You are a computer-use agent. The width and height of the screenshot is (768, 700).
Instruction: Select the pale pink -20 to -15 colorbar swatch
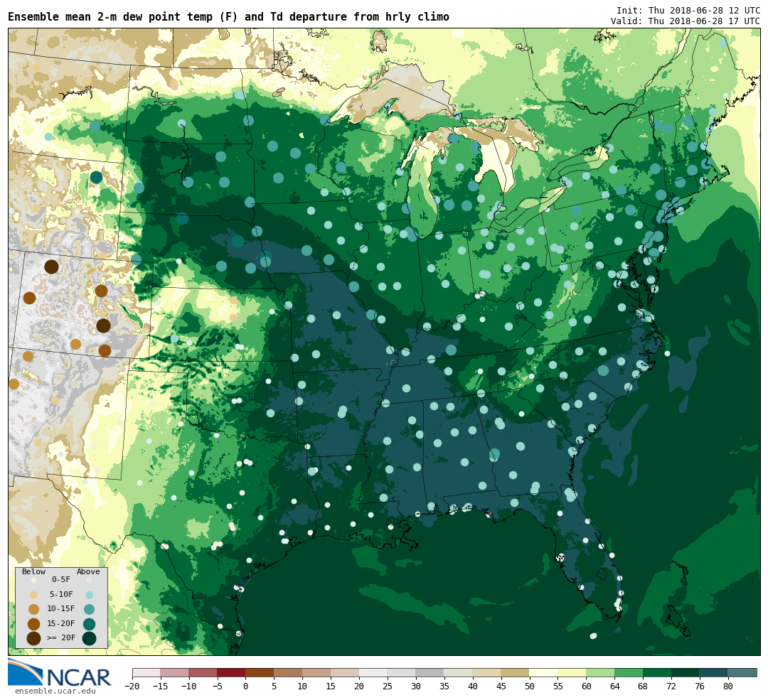(146, 672)
